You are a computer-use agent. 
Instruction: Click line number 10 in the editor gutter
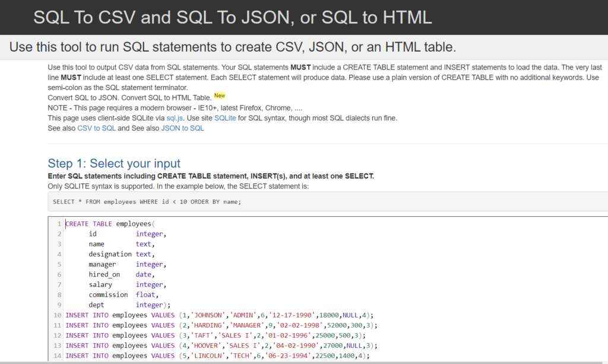[58, 315]
